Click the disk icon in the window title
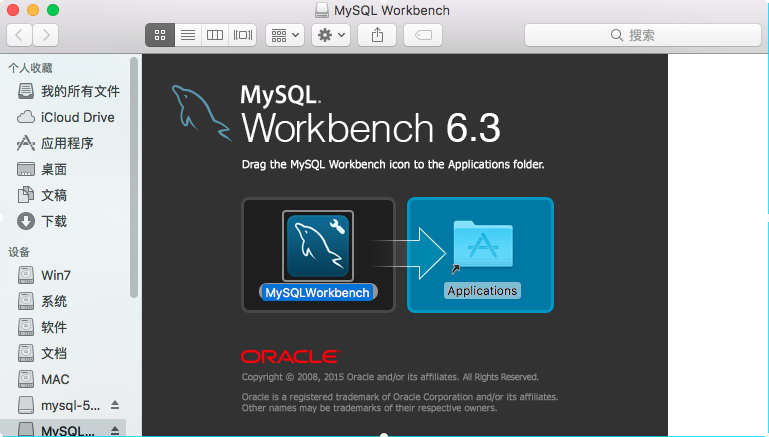This screenshot has height=437, width=769. tap(322, 10)
